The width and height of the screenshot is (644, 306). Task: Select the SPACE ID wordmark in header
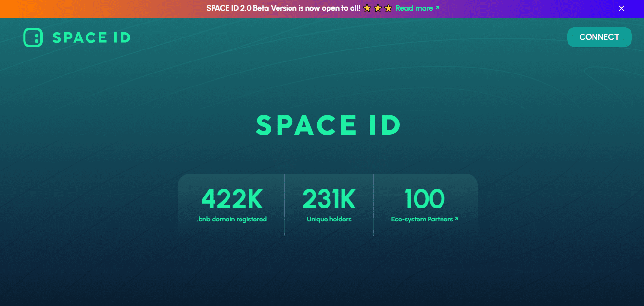tap(91, 37)
